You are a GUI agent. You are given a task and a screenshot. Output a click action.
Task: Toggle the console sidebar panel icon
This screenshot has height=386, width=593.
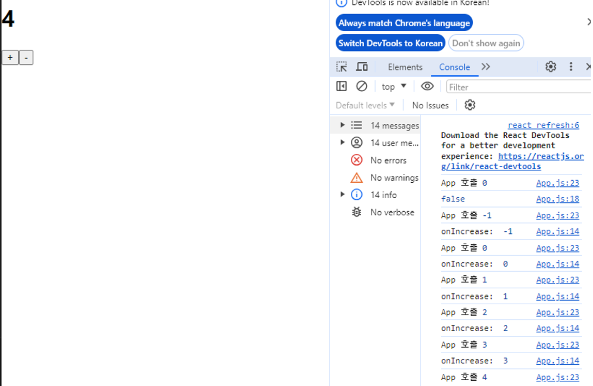342,87
